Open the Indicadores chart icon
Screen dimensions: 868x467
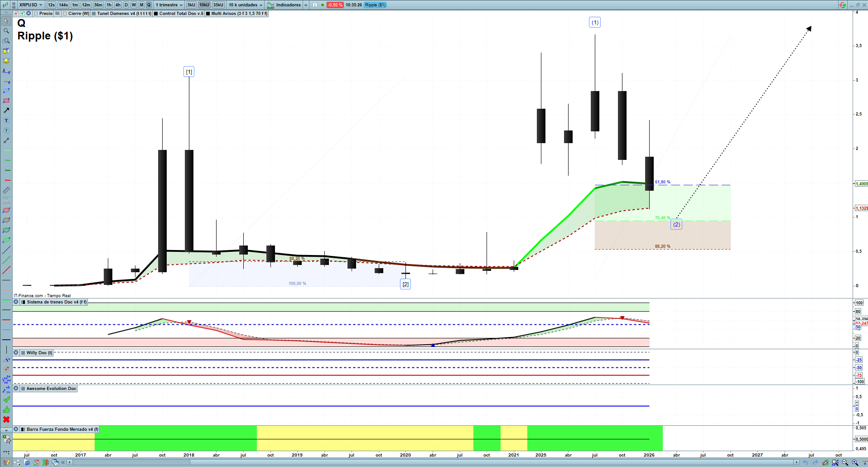coord(270,5)
